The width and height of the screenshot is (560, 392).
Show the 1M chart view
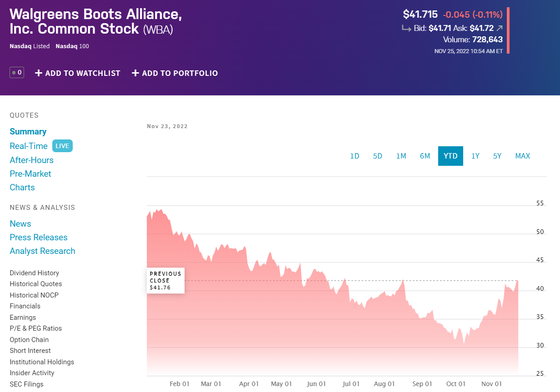(x=401, y=156)
